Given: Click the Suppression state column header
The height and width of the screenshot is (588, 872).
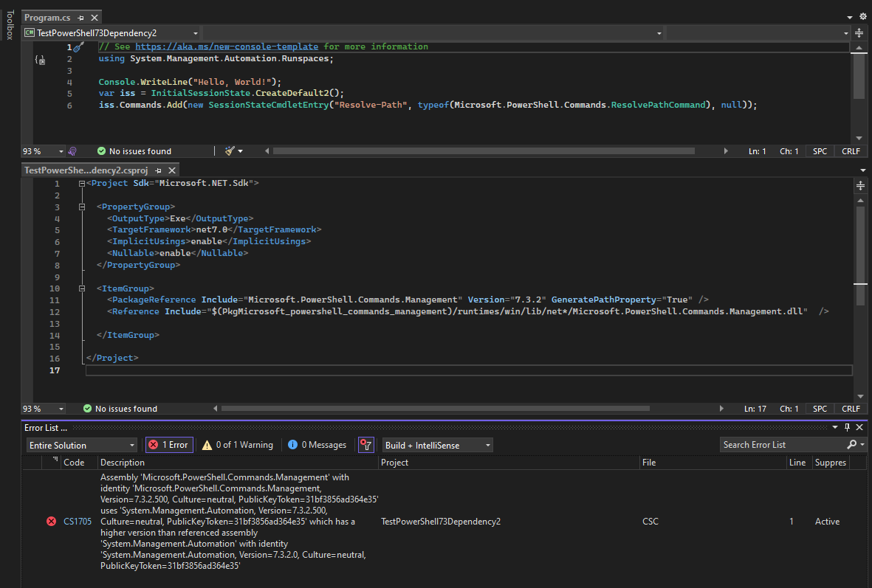Looking at the screenshot, I should click(831, 463).
